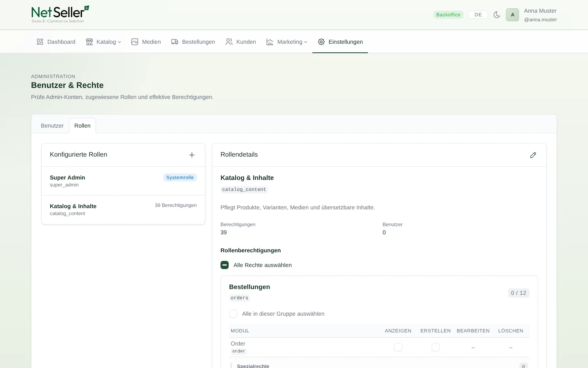Enable Anzeigen permission for Order
The image size is (588, 368).
point(398,347)
